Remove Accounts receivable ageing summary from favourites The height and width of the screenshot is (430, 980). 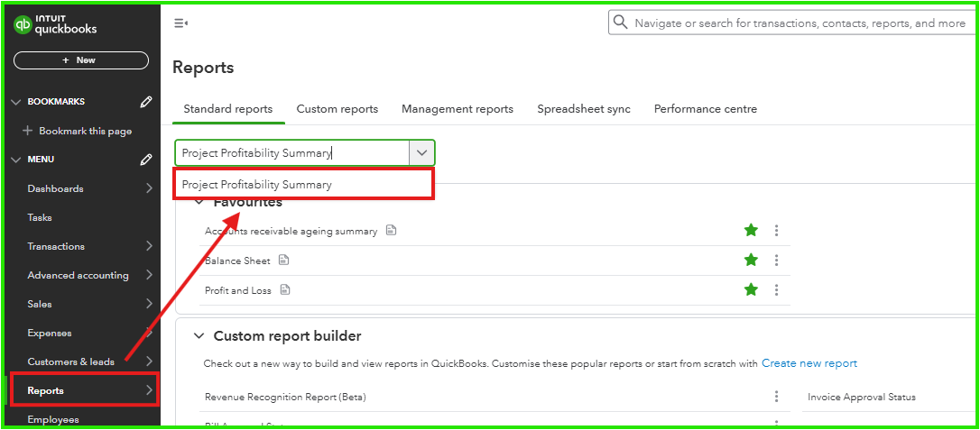751,231
